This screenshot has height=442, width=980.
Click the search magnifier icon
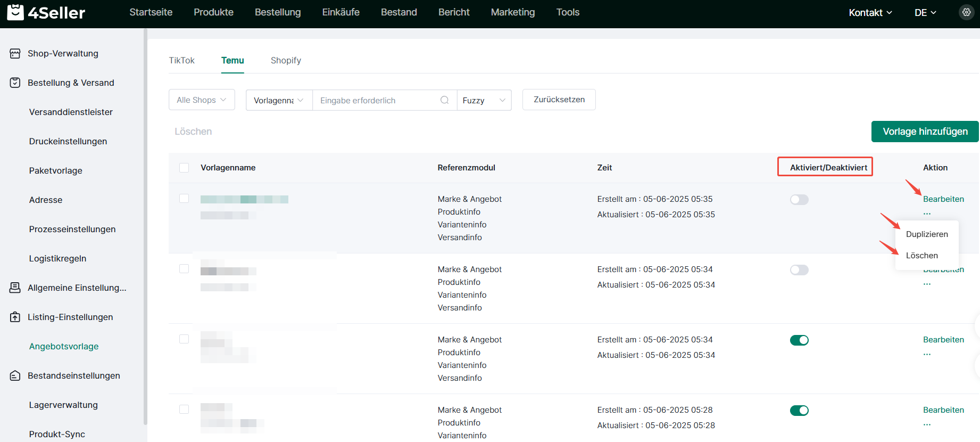point(445,100)
